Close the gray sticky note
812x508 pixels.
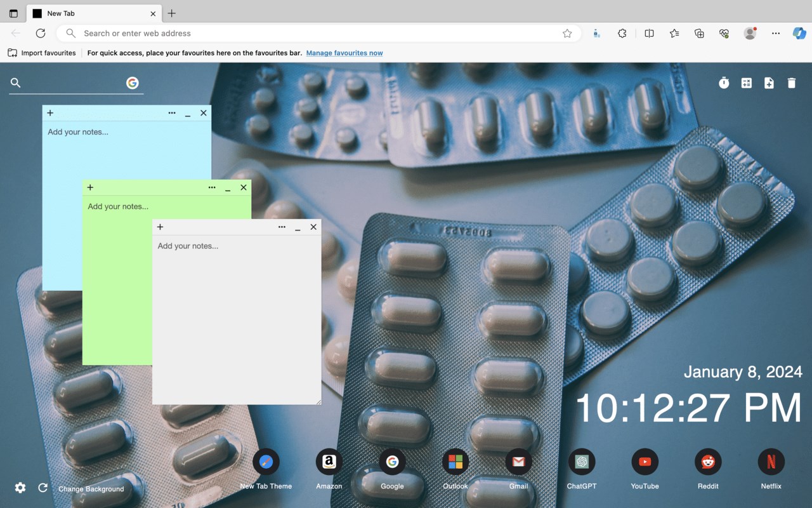click(313, 227)
